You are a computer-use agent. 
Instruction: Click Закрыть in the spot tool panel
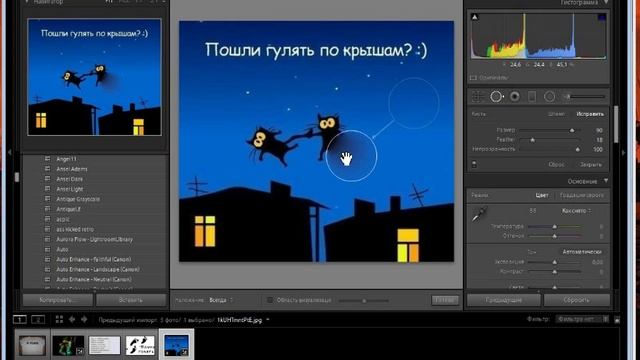[x=591, y=164]
